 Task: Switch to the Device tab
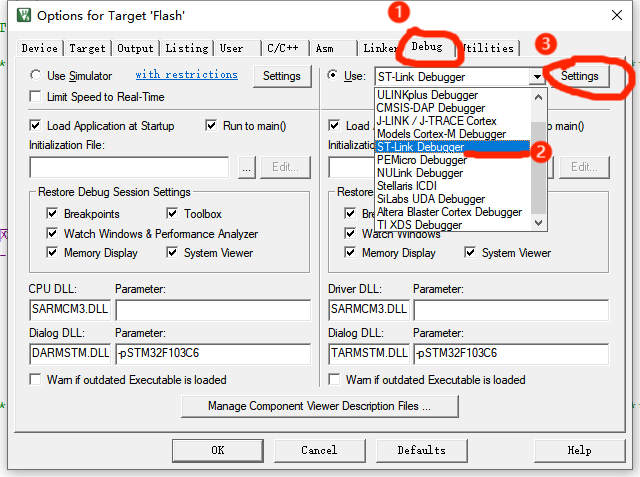[x=40, y=48]
